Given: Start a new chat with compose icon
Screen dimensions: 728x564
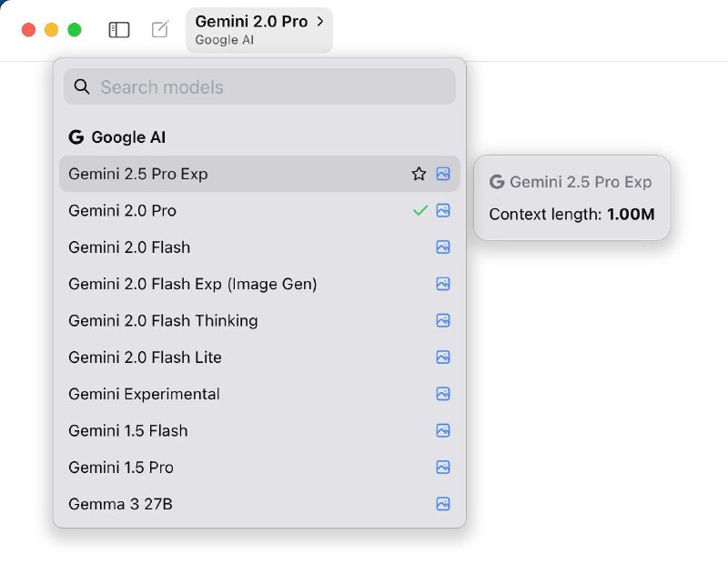Looking at the screenshot, I should pos(160,29).
